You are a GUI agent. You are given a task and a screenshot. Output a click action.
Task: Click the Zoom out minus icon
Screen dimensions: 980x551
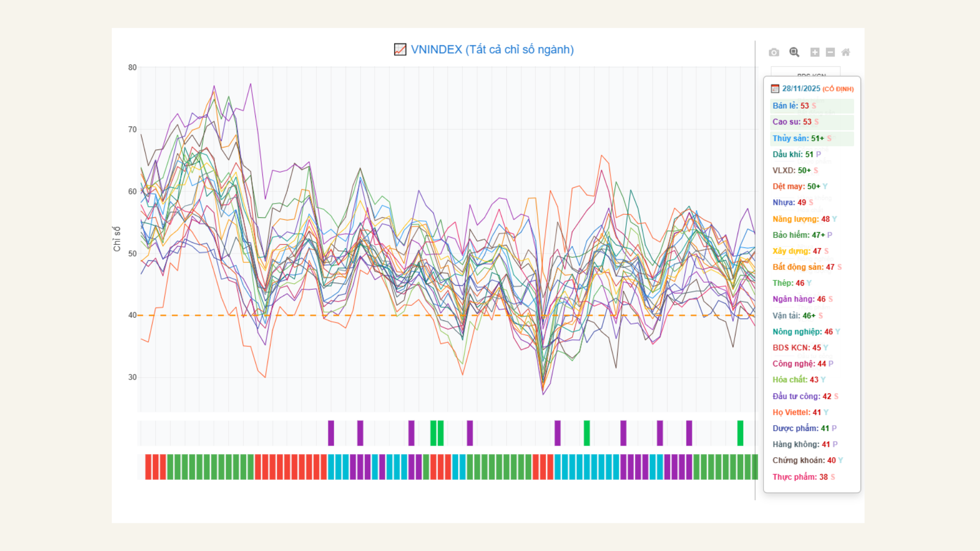(830, 52)
